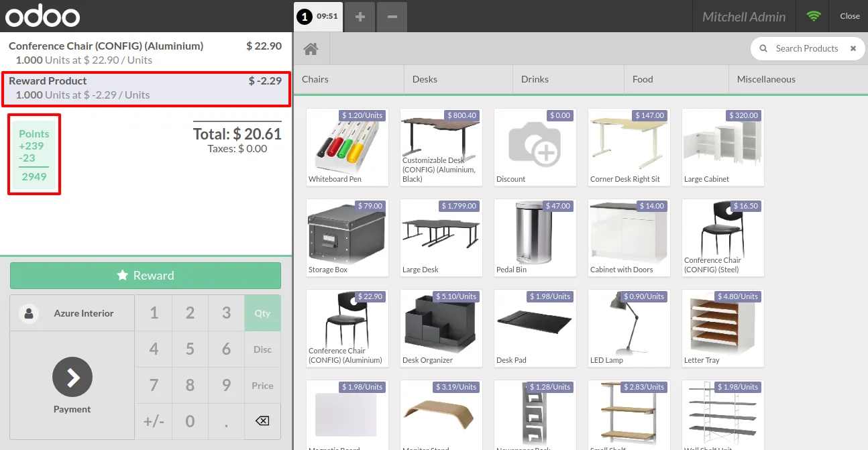Add Conference Chair (CONFIG) (Steel) product tile
This screenshot has width=868, height=450.
pyautogui.click(x=723, y=238)
